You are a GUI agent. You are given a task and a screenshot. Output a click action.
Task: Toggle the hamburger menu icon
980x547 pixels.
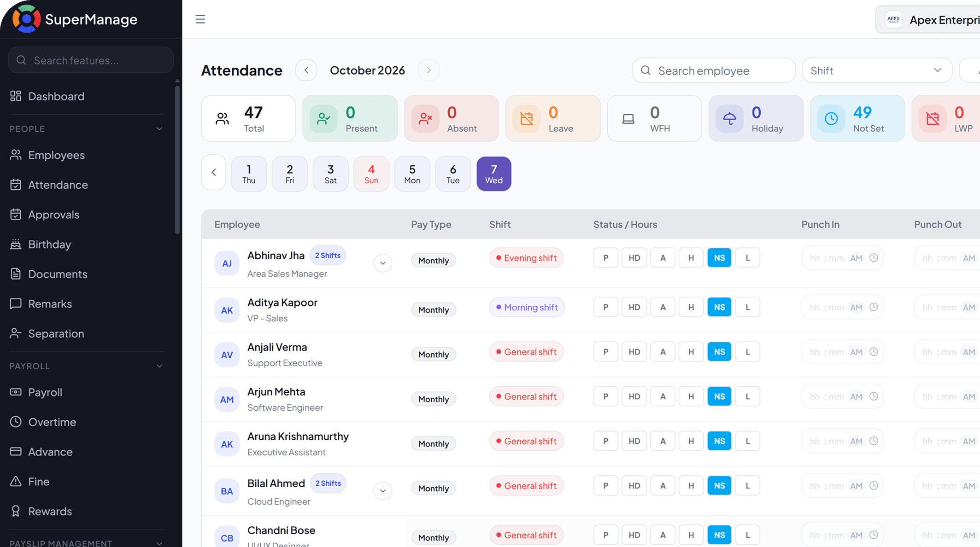[x=200, y=19]
